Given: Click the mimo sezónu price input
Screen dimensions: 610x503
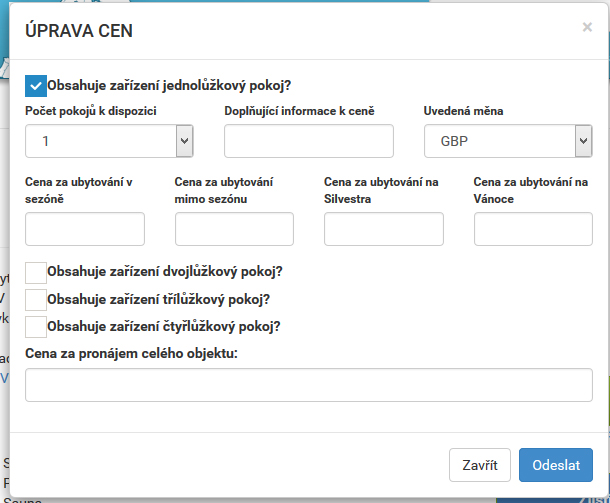Looking at the screenshot, I should coord(234,229).
